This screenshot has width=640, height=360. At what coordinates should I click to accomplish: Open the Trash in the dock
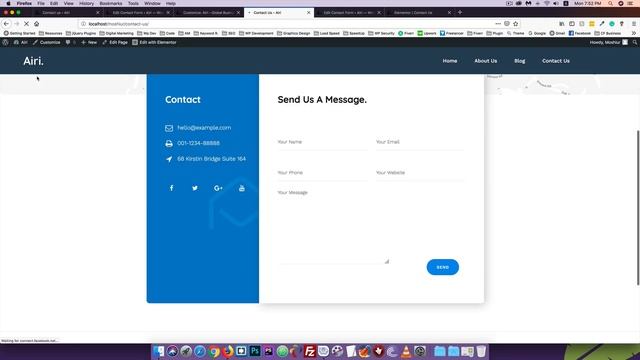tap(482, 351)
